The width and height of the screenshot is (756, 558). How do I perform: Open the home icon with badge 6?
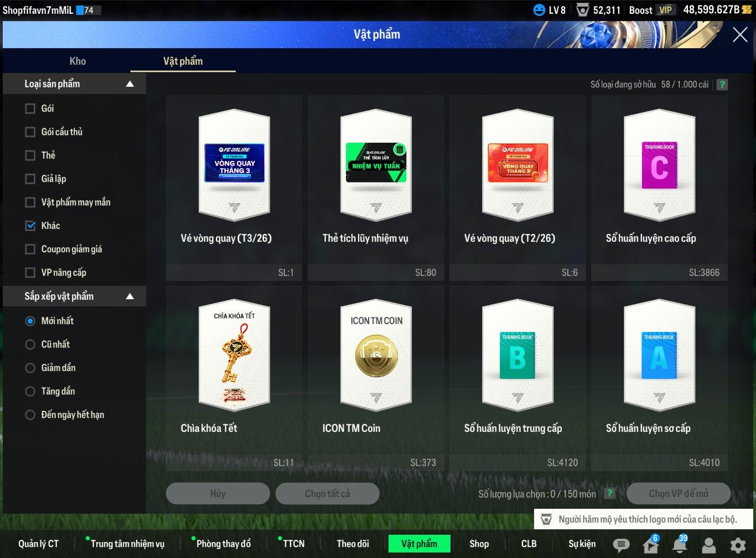point(650,545)
